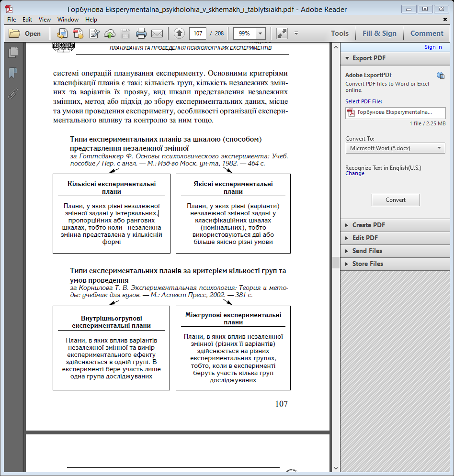
Task: Open the Page Thumbnails sidebar panel
Action: pos(13,53)
